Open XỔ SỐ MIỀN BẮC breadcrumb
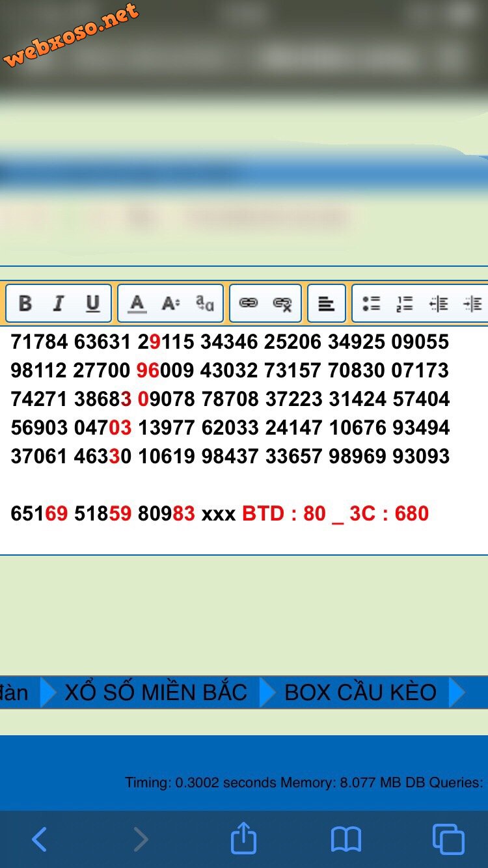488x868 pixels. (156, 692)
